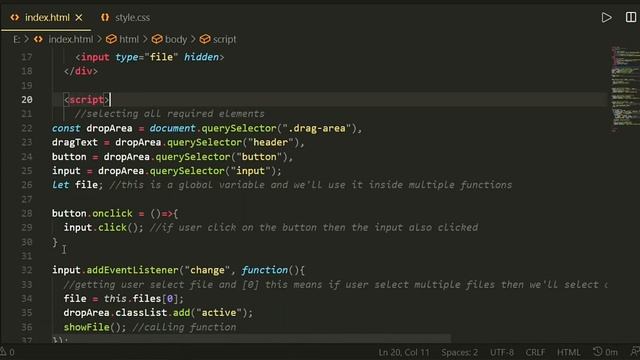The width and height of the screenshot is (640, 360).
Task: Split the editor with the layout icon
Action: 631,17
